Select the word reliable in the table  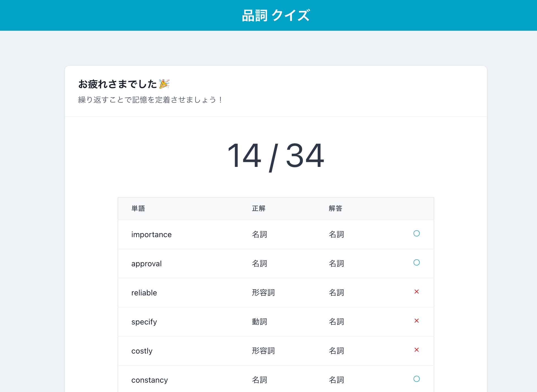144,293
